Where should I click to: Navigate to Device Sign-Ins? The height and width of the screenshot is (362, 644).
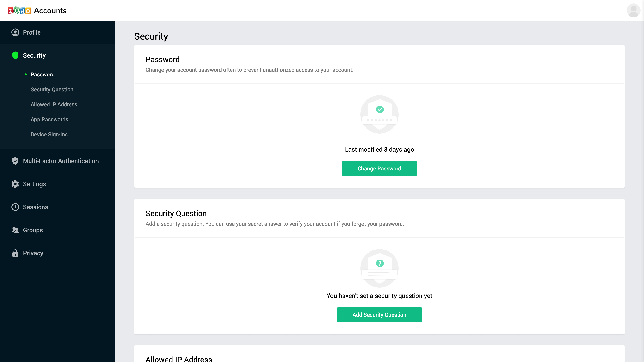[49, 134]
